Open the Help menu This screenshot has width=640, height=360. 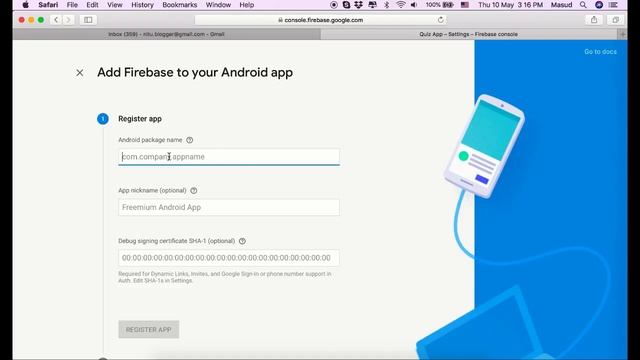pos(247,5)
